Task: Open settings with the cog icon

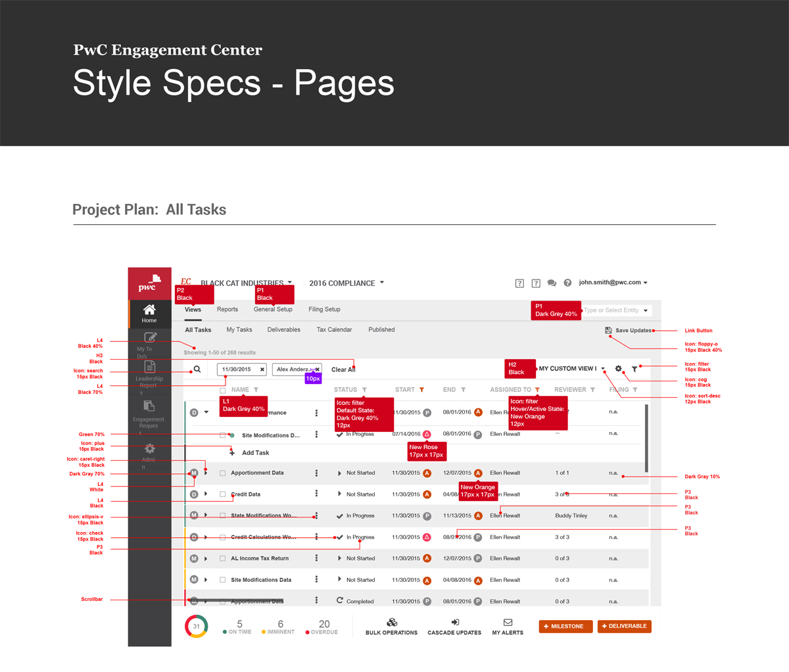Action: click(x=618, y=369)
